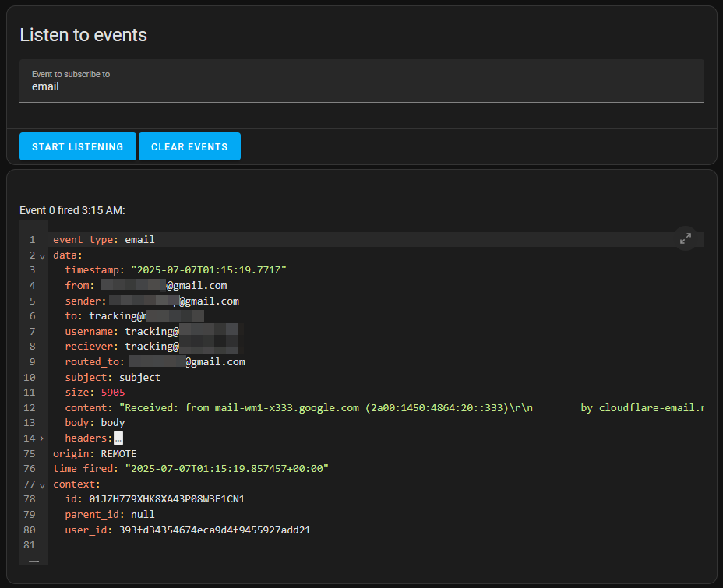Collapse the data section fold arrow
Screen dimensions: 723x588
click(42, 256)
